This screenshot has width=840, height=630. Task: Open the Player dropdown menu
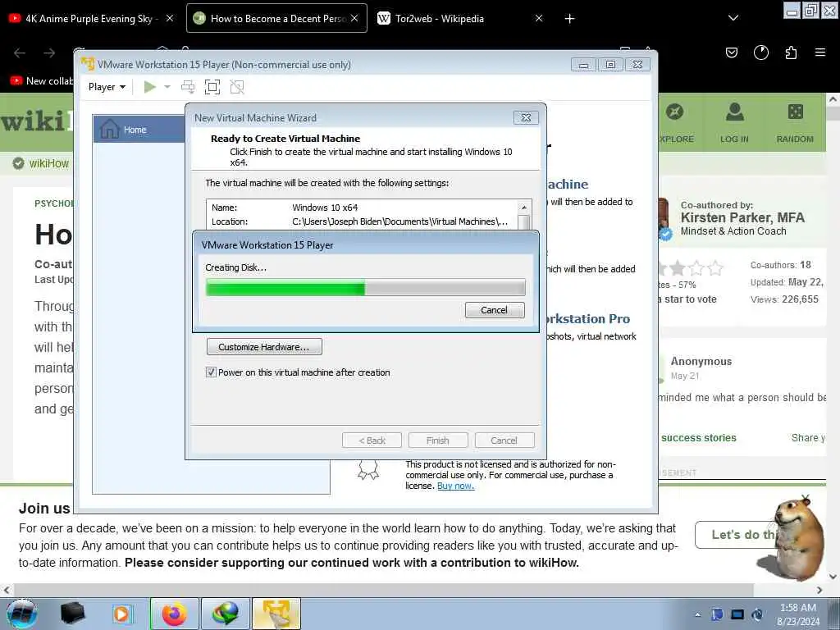[x=107, y=87]
